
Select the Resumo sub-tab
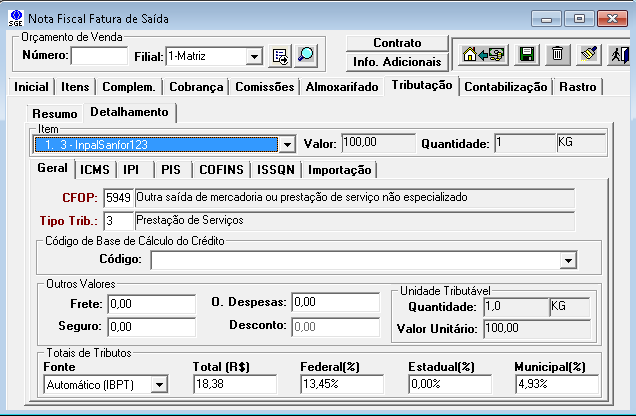point(54,113)
